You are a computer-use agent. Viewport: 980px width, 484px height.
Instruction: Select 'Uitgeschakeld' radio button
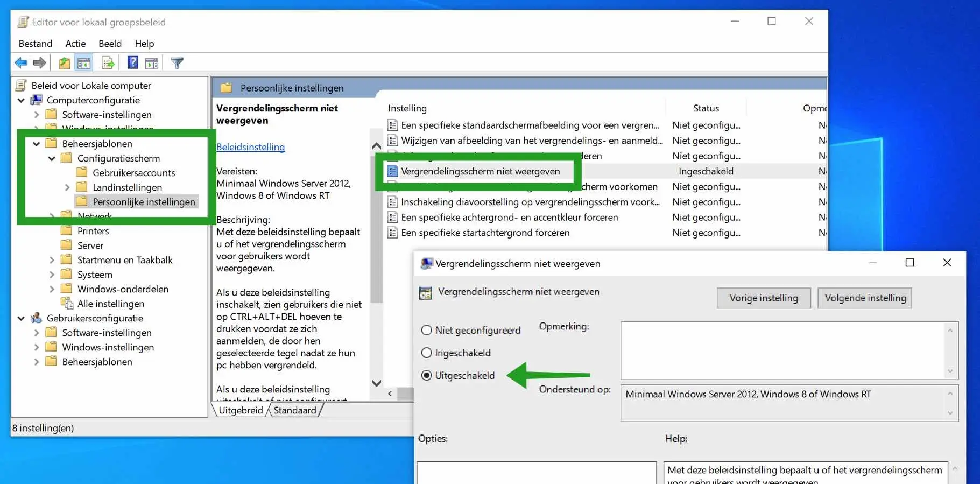[427, 375]
